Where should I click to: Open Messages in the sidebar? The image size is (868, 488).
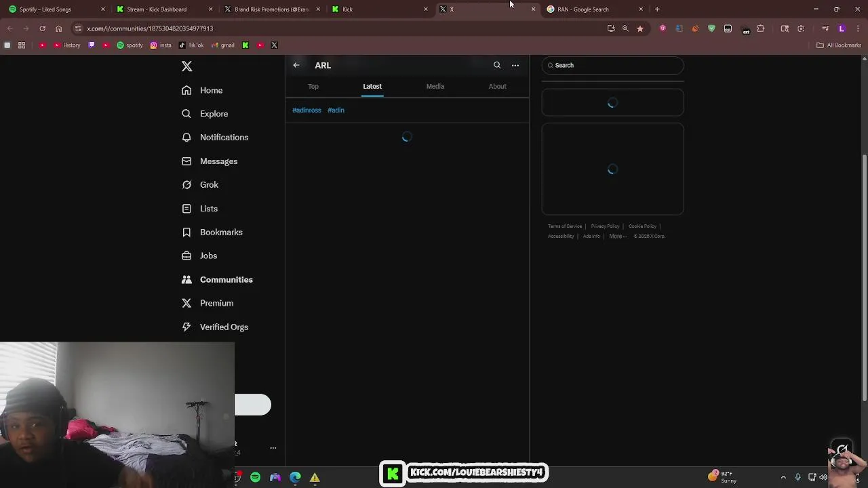click(x=210, y=161)
